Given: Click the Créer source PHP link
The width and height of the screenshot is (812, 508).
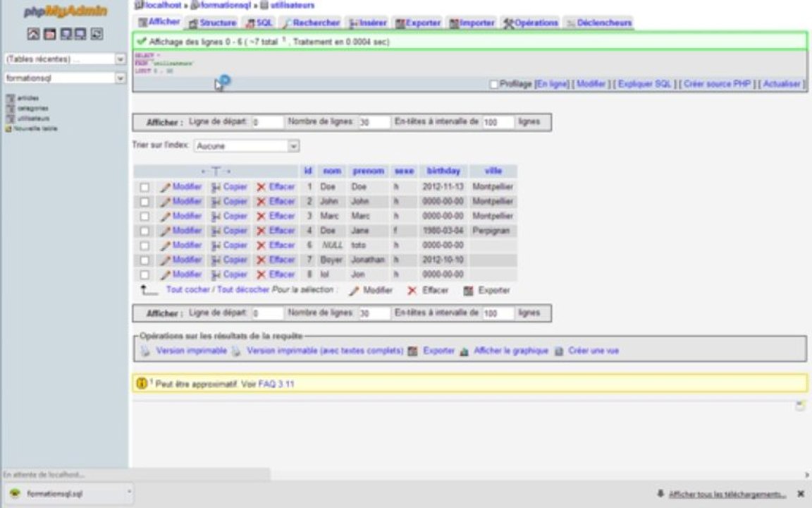Looking at the screenshot, I should pos(717,84).
